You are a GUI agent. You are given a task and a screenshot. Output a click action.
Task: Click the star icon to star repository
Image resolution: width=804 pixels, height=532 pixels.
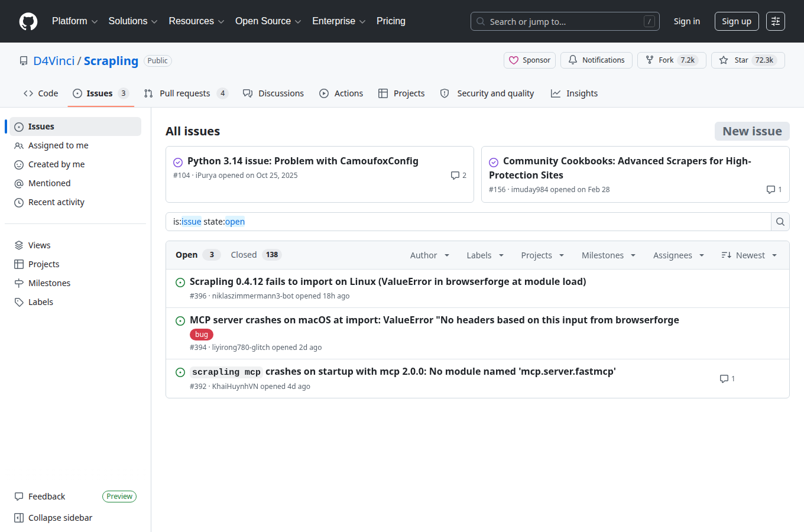point(724,60)
